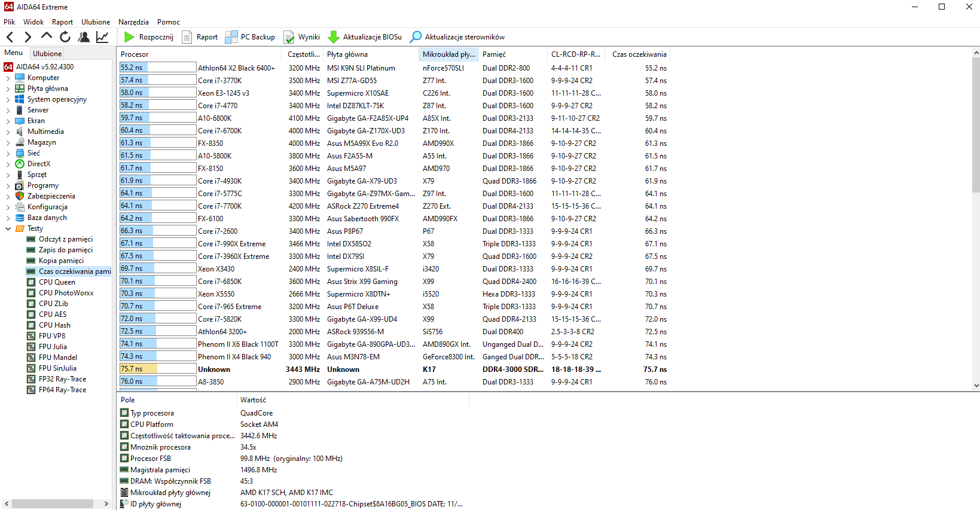Click the Czas oczekiwania column header

coord(639,54)
